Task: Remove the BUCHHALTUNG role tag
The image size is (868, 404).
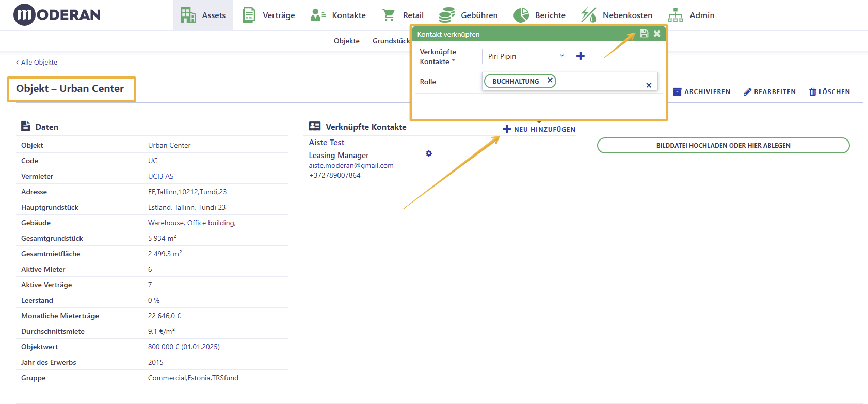Action: 550,81
